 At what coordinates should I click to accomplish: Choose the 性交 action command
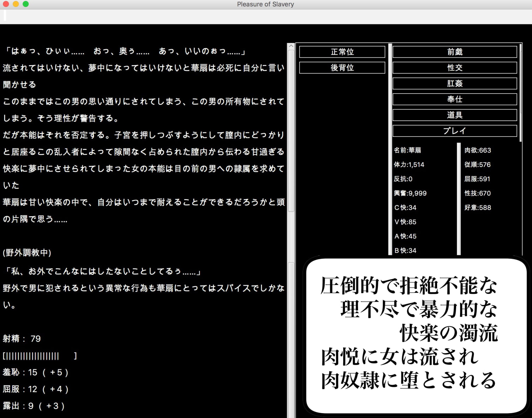[x=455, y=68]
